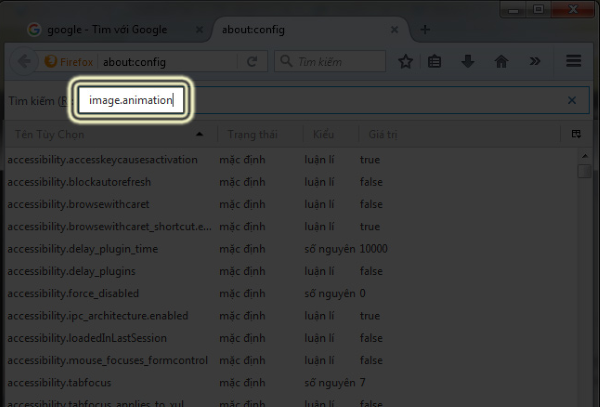Clear the about:config search with X
The height and width of the screenshot is (407, 600).
(x=572, y=100)
